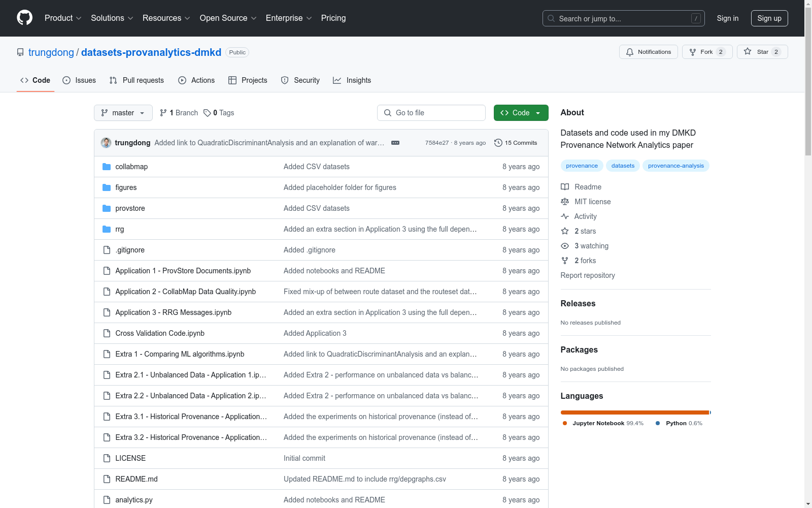Switch to the Actions tab

(196, 80)
